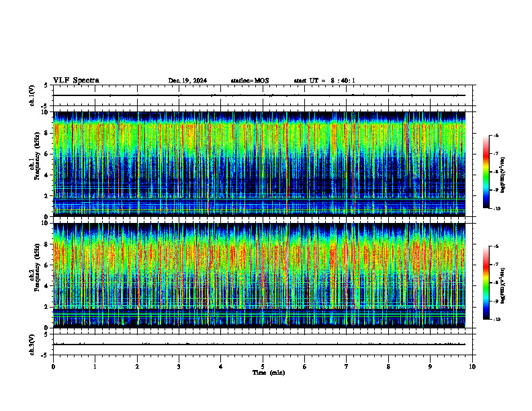The width and height of the screenshot is (532, 411).
Task: Click the ch.2 colorbar log(PSD) label
Action: [503, 285]
